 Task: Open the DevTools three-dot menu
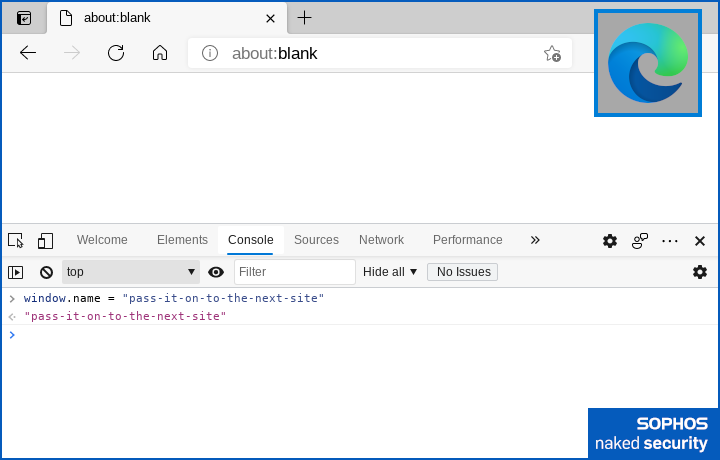point(670,240)
